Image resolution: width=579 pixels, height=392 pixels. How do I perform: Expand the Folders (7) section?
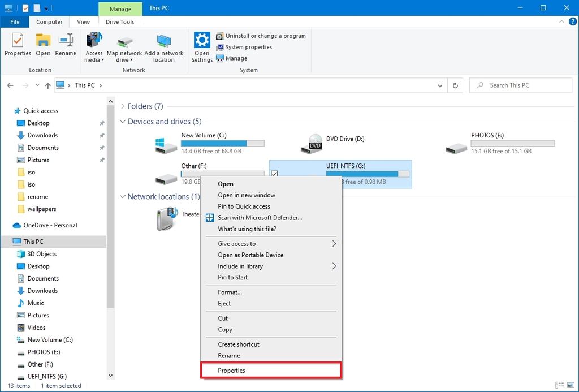tap(123, 106)
